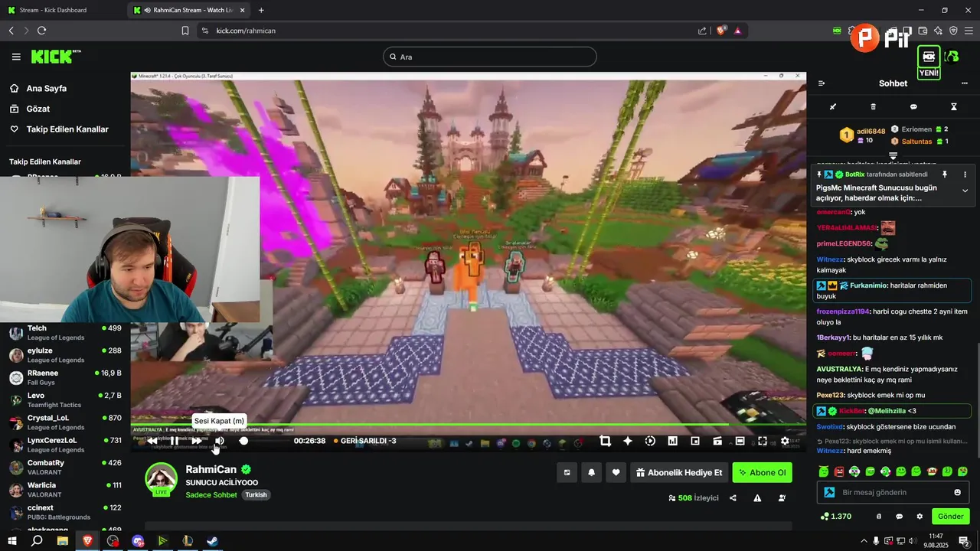Open Steam from taskbar
This screenshot has width=980, height=551.
212,541
